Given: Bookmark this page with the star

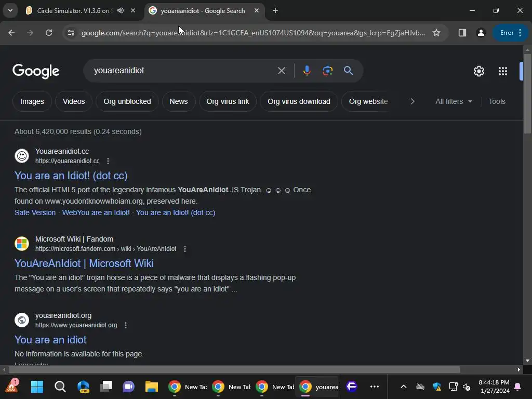Looking at the screenshot, I should click(x=436, y=33).
